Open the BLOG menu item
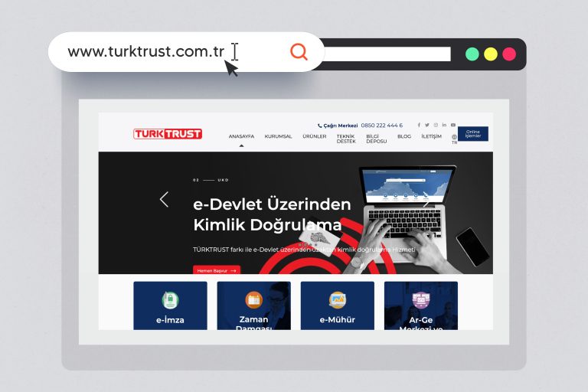This screenshot has width=588, height=392. pyautogui.click(x=404, y=136)
